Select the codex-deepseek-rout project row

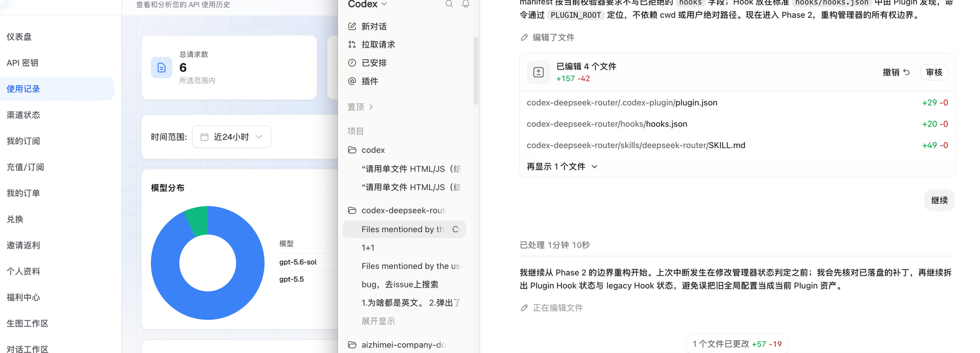(404, 210)
